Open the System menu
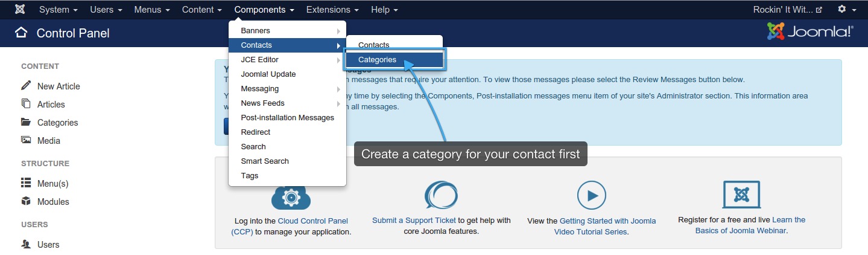Image resolution: width=868 pixels, height=255 pixels. coord(59,10)
